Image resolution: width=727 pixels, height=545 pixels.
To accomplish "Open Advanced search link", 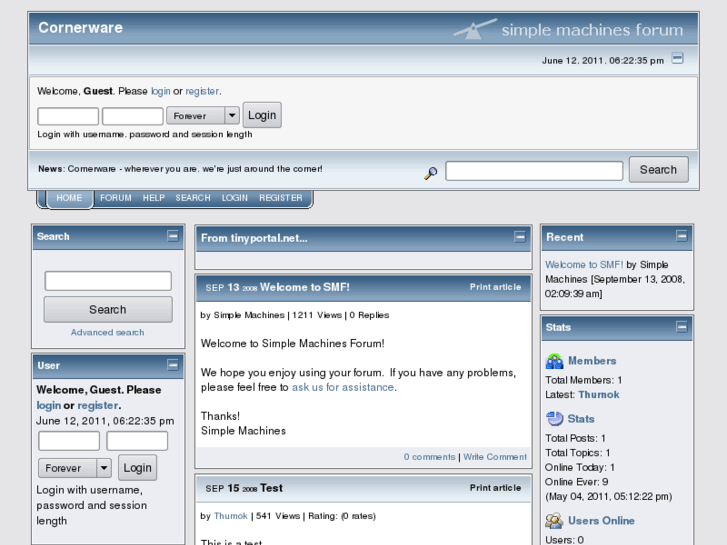I will coord(107,332).
